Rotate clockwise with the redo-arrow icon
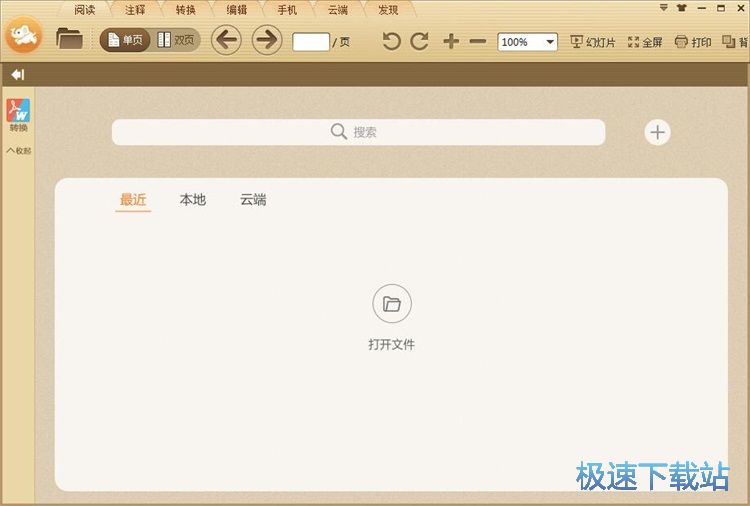Screen dimensions: 750x506 419,42
